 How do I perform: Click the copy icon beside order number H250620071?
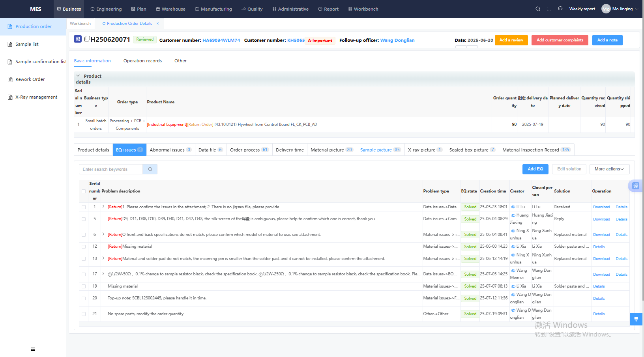pyautogui.click(x=87, y=39)
